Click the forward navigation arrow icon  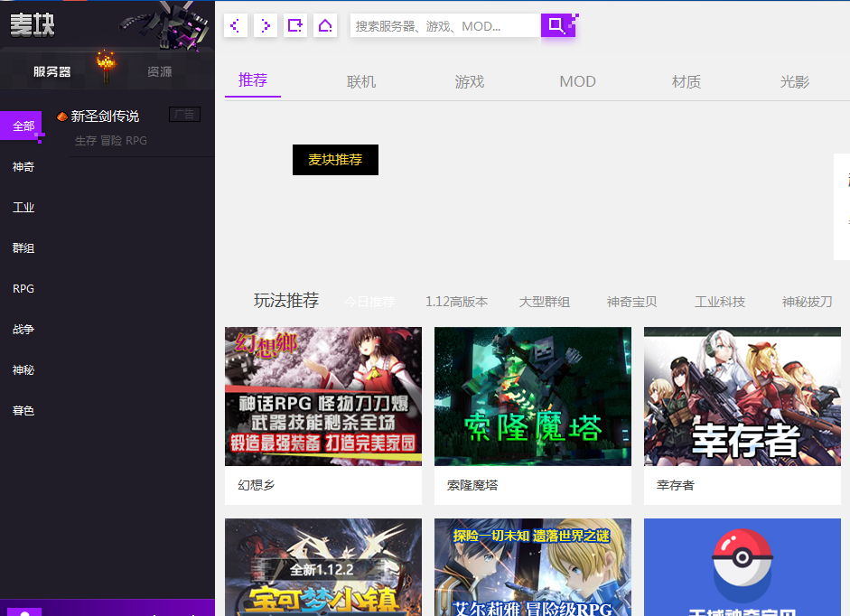pyautogui.click(x=265, y=25)
